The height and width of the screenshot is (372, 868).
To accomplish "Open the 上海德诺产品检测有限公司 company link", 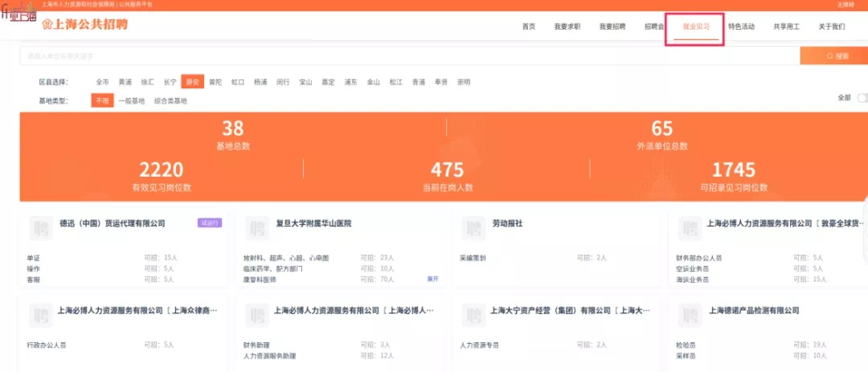I will [x=753, y=310].
